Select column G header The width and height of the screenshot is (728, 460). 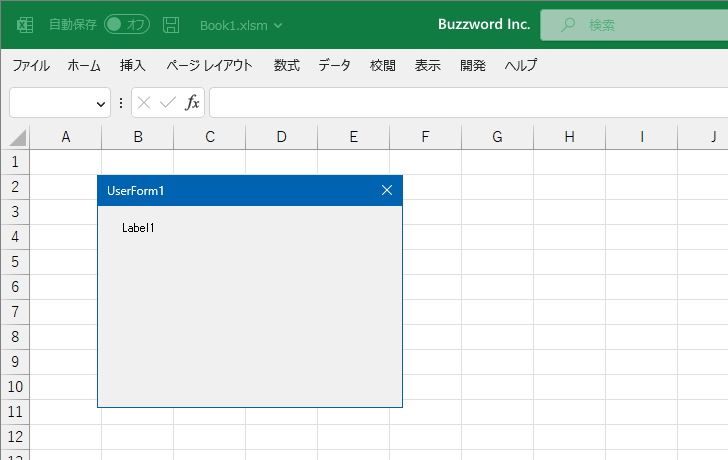(497, 137)
